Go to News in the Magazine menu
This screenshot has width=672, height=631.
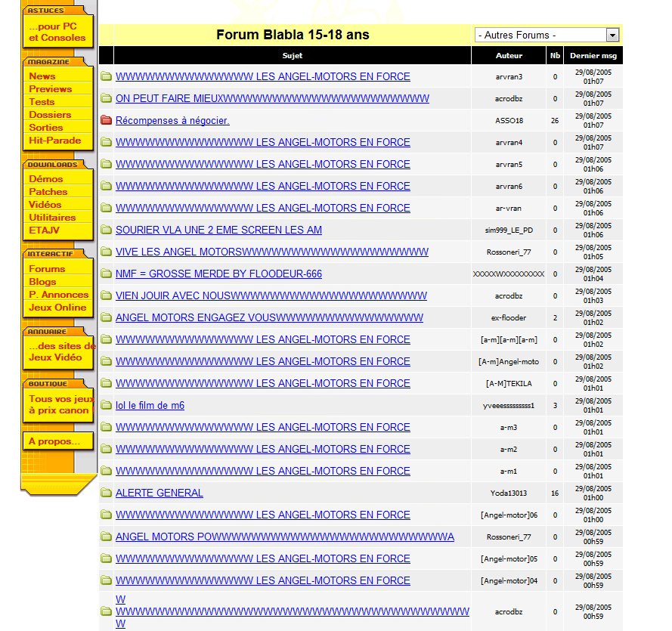pos(42,76)
